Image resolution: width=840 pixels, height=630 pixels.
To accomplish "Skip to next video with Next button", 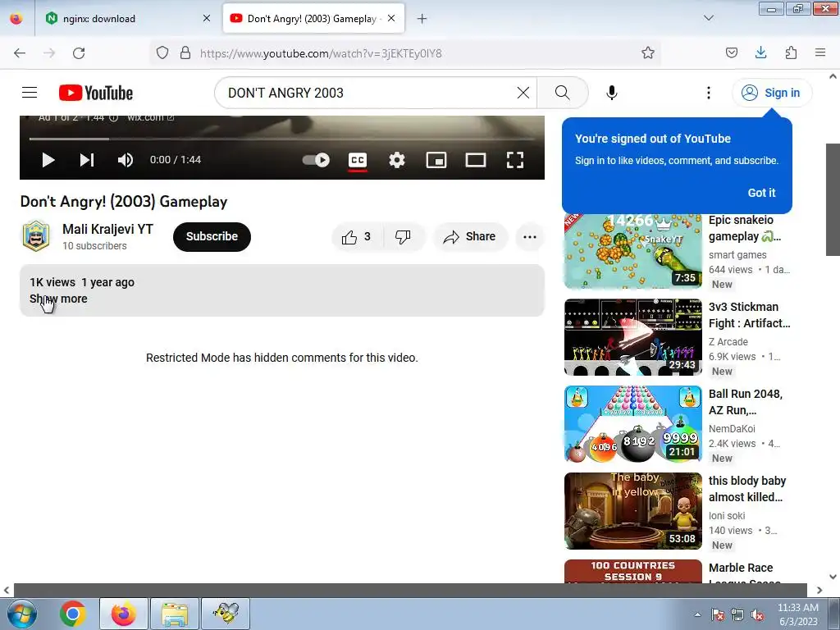I will (x=87, y=160).
